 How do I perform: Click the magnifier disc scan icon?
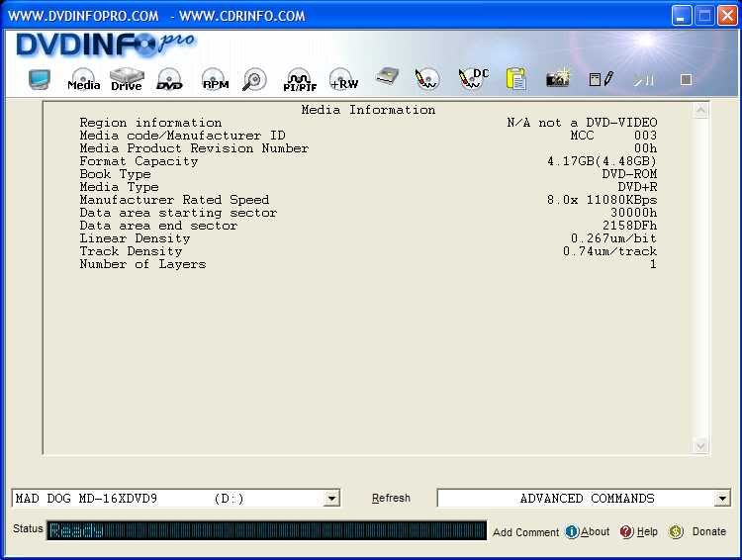tap(254, 79)
